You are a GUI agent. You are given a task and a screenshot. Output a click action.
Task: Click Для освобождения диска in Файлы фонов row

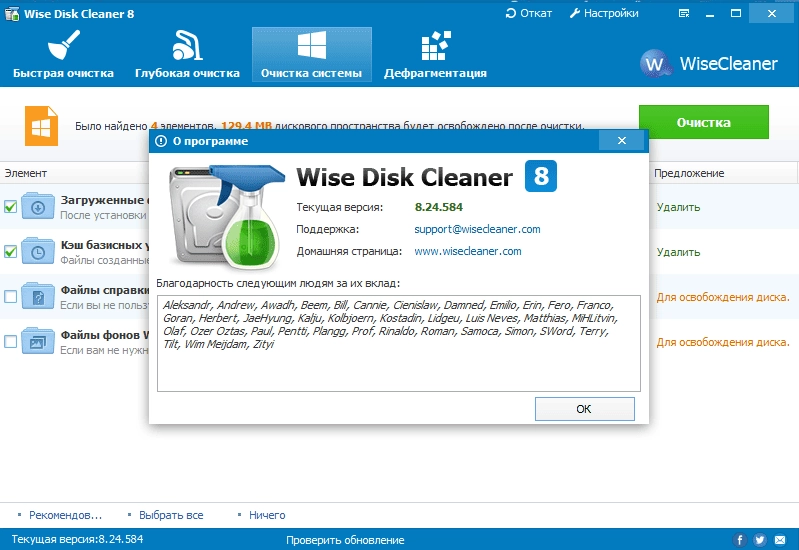pos(723,342)
